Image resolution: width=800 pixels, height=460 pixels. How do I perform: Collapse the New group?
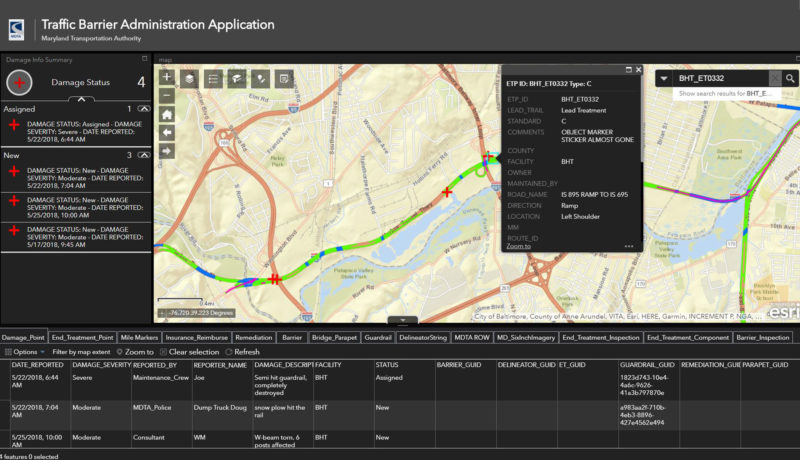pyautogui.click(x=144, y=155)
